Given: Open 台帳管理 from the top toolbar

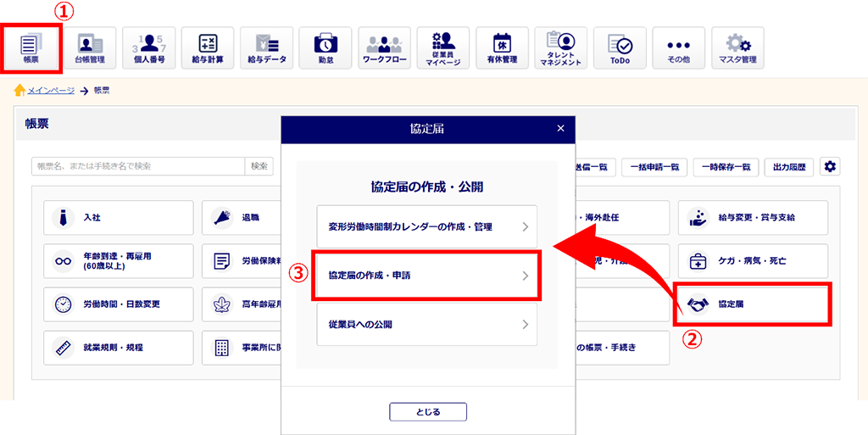Looking at the screenshot, I should point(90,49).
